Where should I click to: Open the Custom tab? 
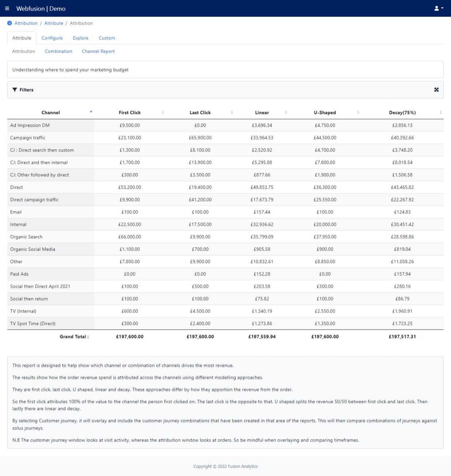pos(107,38)
